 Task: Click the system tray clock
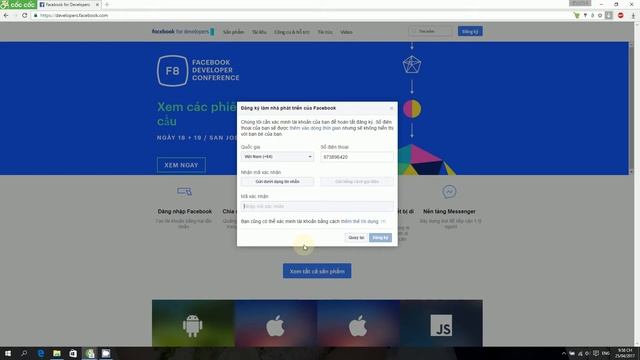(625, 353)
